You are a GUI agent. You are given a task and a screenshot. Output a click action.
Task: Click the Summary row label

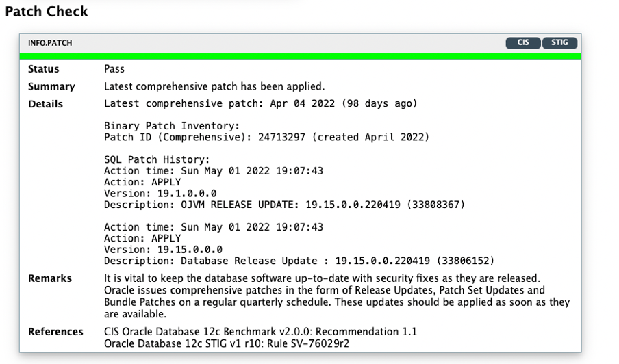click(x=51, y=87)
